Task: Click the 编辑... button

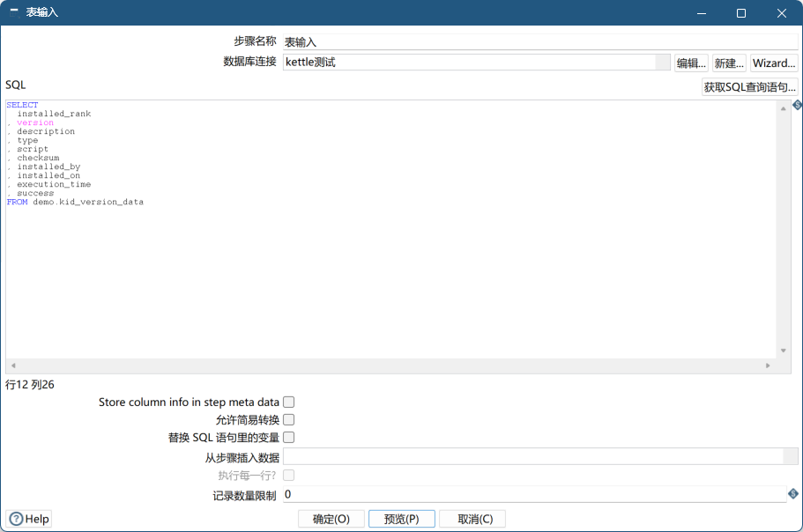Action: [690, 63]
